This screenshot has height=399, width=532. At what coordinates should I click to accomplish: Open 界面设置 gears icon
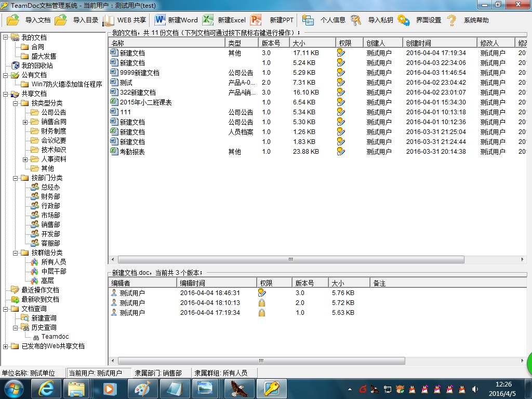[403, 20]
